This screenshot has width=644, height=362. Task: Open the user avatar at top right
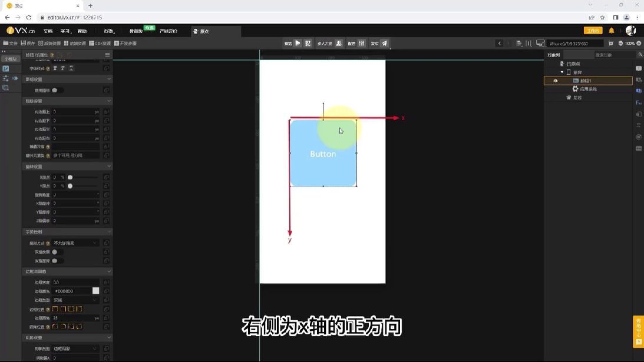630,31
